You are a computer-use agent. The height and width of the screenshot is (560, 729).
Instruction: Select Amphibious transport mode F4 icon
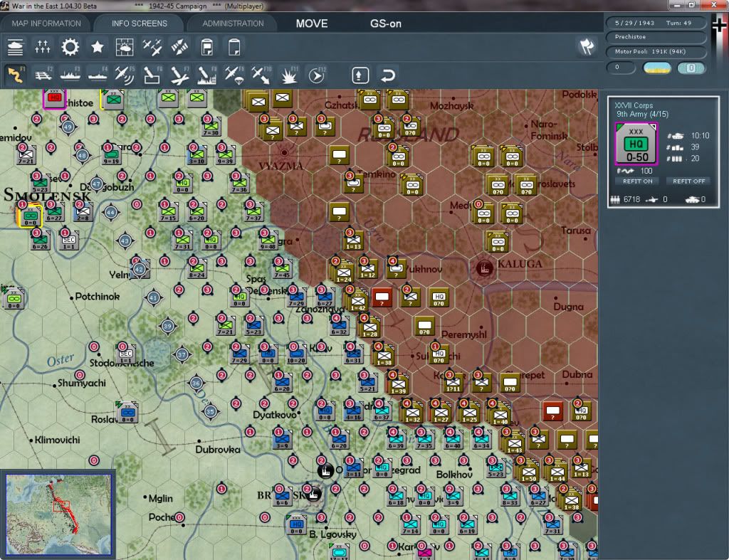coord(98,75)
